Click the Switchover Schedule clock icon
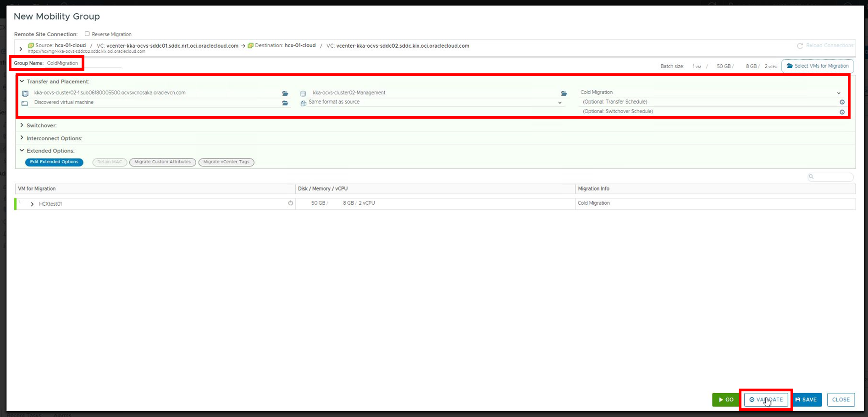 (x=842, y=112)
